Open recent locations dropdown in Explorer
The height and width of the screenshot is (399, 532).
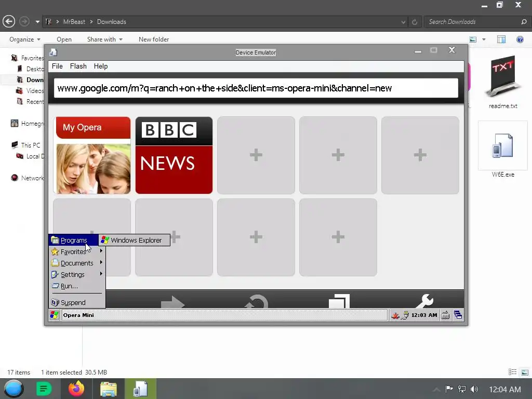[37, 22]
